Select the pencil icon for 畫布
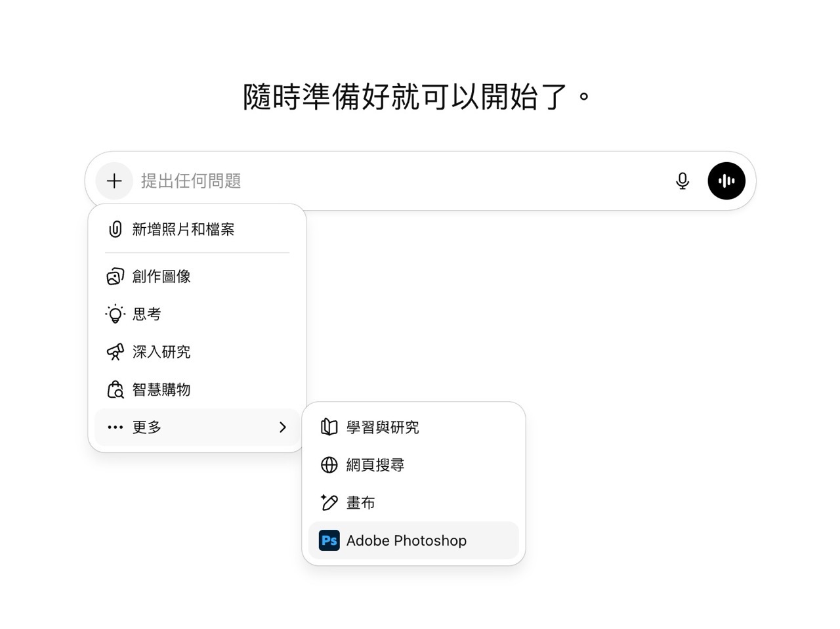 [x=328, y=502]
